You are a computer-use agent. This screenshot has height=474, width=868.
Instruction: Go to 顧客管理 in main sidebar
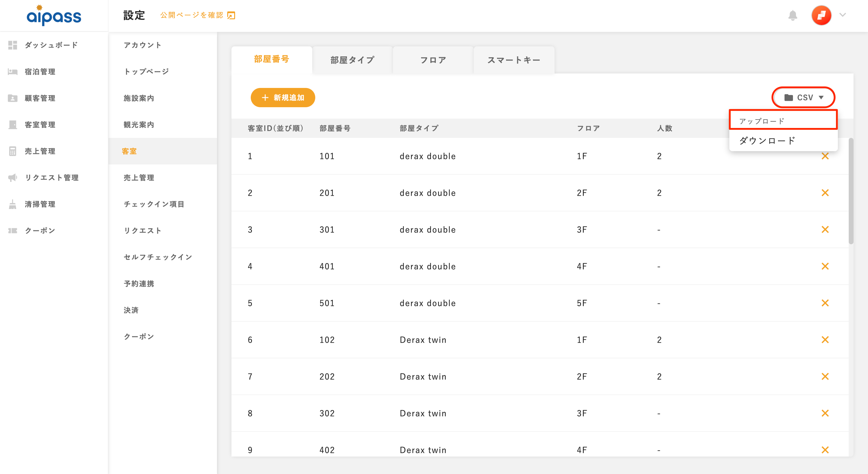click(x=54, y=98)
